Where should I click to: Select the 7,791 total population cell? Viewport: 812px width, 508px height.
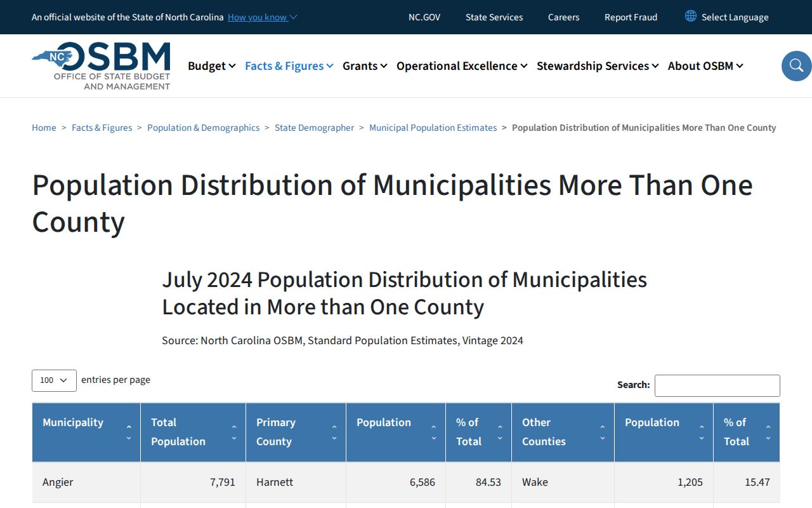click(x=193, y=483)
